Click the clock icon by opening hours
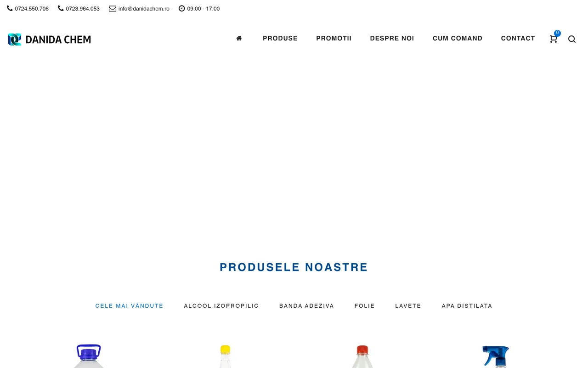The image size is (588, 368). [x=182, y=8]
